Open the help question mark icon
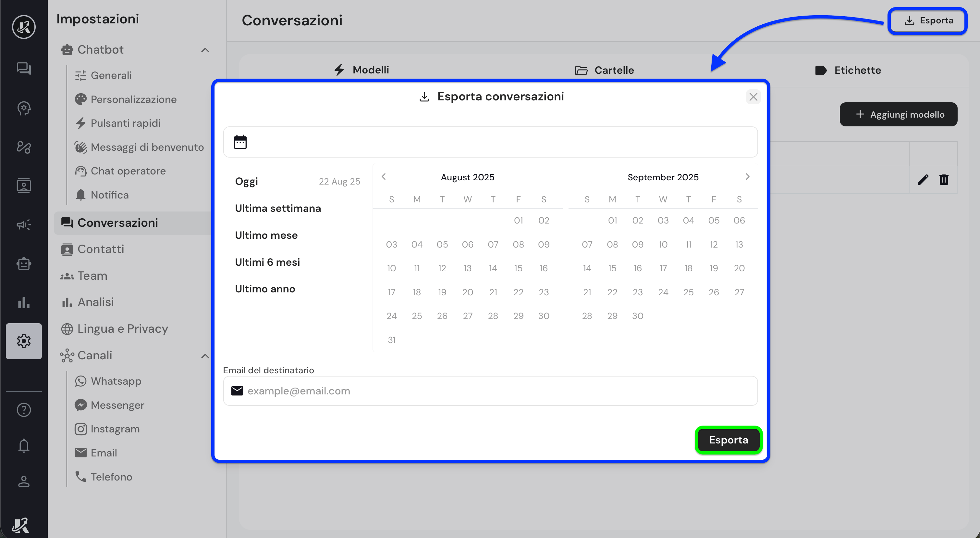This screenshot has height=538, width=980. (24, 410)
